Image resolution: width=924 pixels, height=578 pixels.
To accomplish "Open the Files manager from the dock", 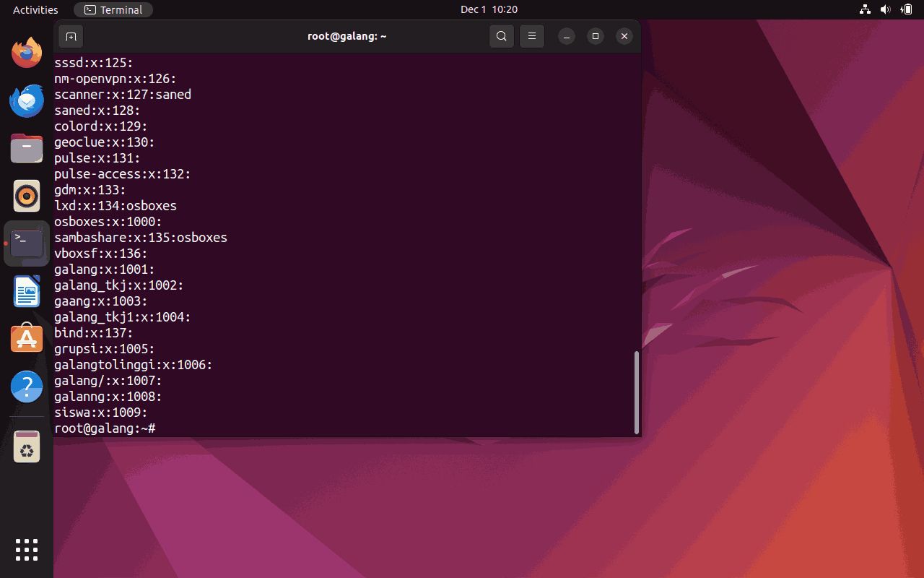I will [27, 148].
